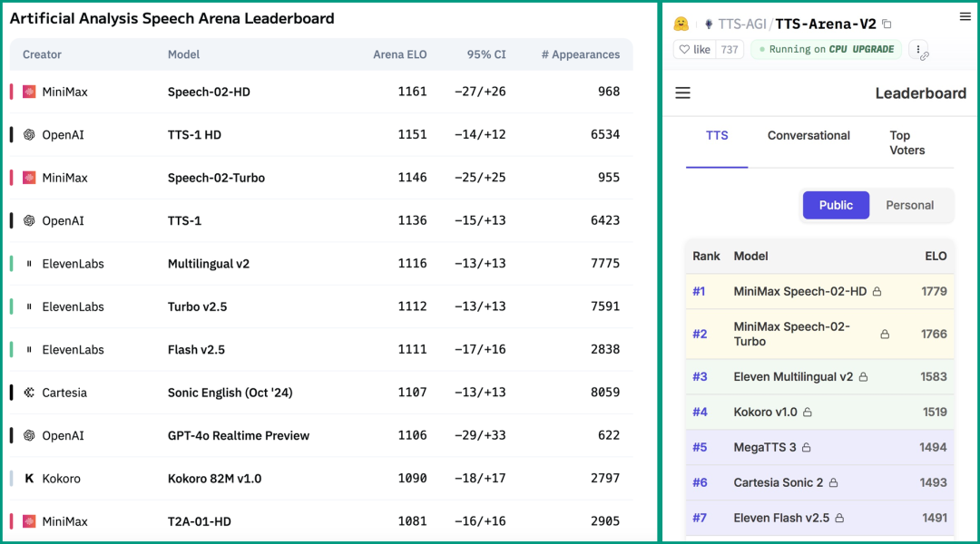Click model name Kokoro 82M v1.0

214,479
